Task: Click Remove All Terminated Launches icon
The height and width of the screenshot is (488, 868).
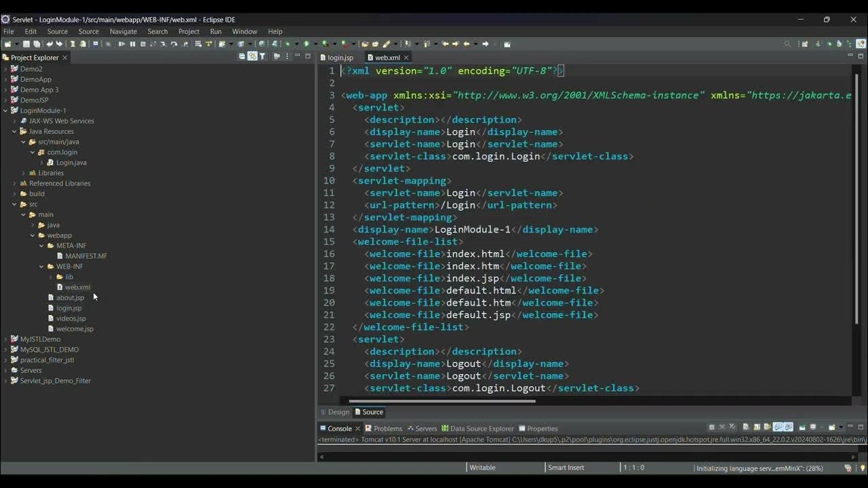Action: click(x=732, y=427)
